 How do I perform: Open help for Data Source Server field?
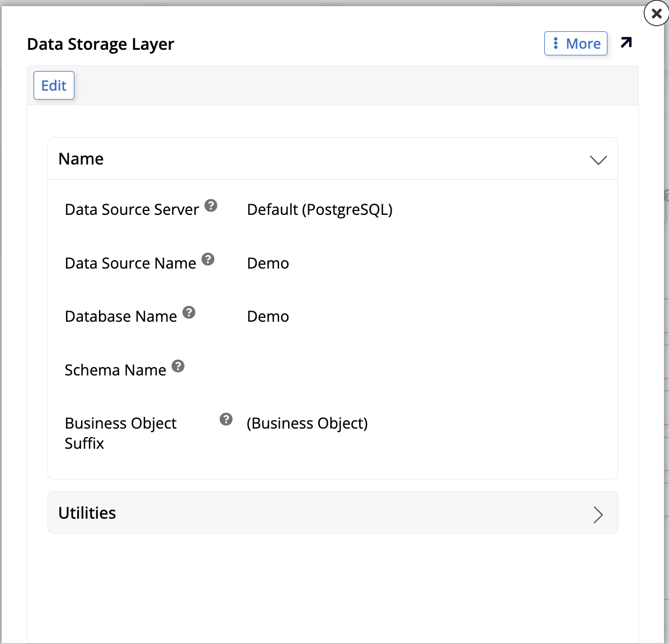(211, 205)
